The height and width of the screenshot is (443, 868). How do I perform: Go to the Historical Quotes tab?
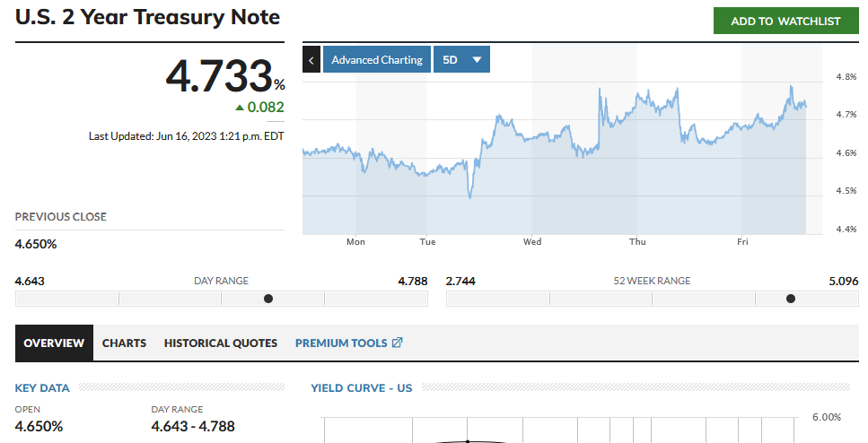(x=221, y=343)
